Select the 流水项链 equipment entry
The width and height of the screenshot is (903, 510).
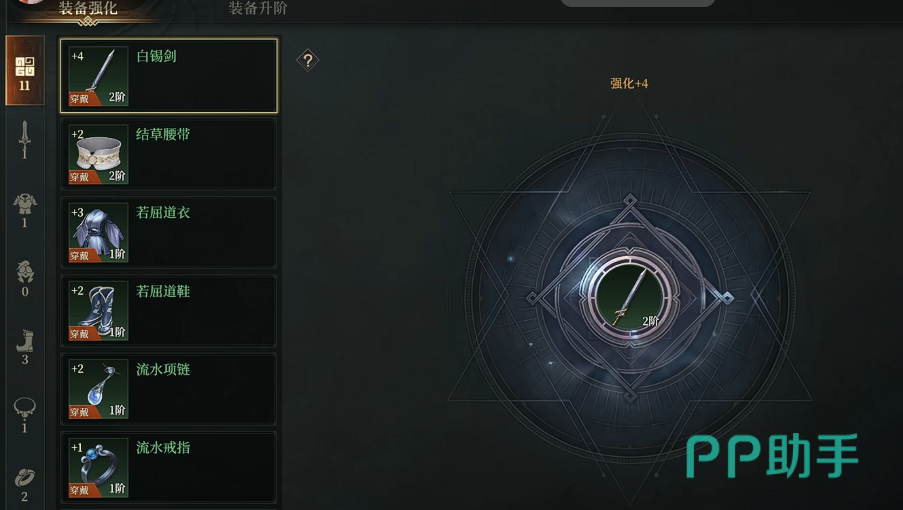169,389
